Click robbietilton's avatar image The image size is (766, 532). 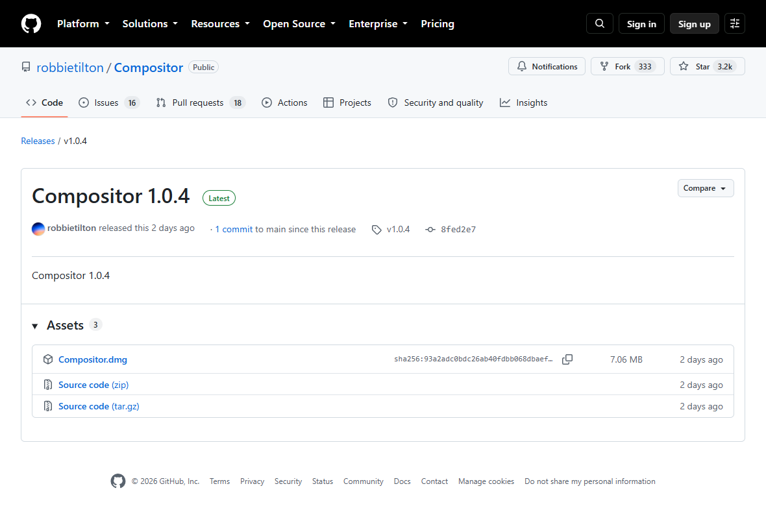click(x=38, y=228)
